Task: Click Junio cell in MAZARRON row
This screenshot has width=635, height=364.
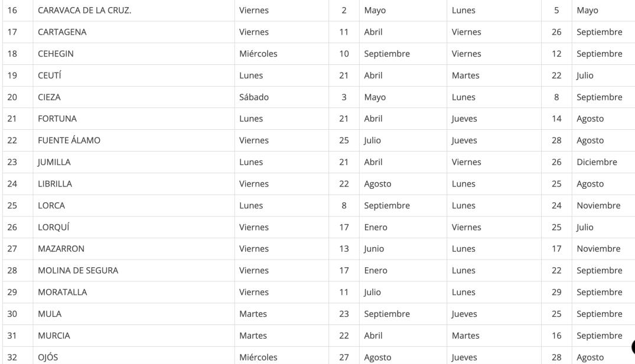Action: pyautogui.click(x=374, y=249)
